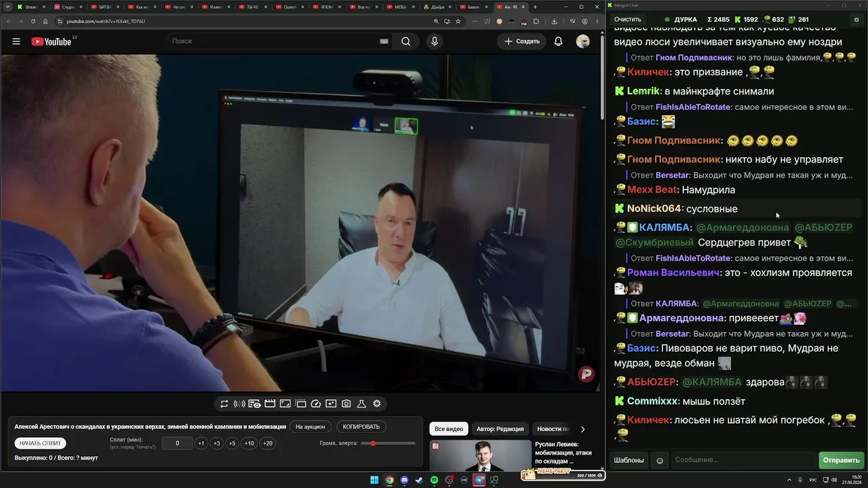Screen dimensions: 868x488
Task: Open the Руслан Левиев мобилизация video title
Action: pyautogui.click(x=564, y=453)
